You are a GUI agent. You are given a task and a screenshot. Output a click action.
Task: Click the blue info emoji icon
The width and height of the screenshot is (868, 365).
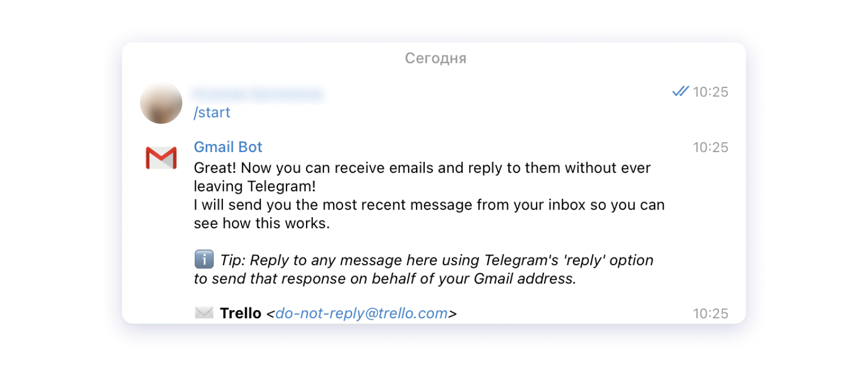click(x=204, y=260)
